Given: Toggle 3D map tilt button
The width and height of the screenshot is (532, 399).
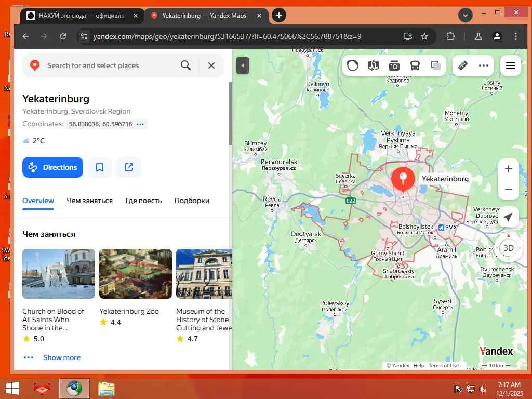Looking at the screenshot, I should point(508,248).
